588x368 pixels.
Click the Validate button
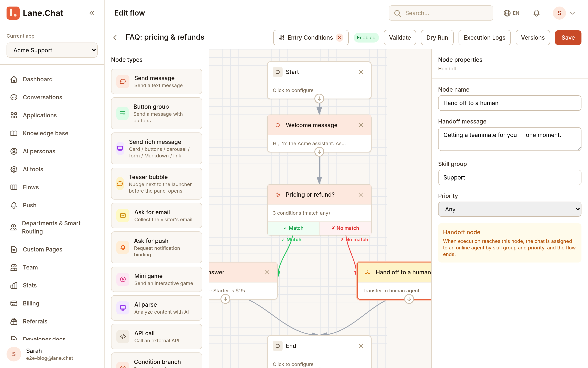(400, 38)
